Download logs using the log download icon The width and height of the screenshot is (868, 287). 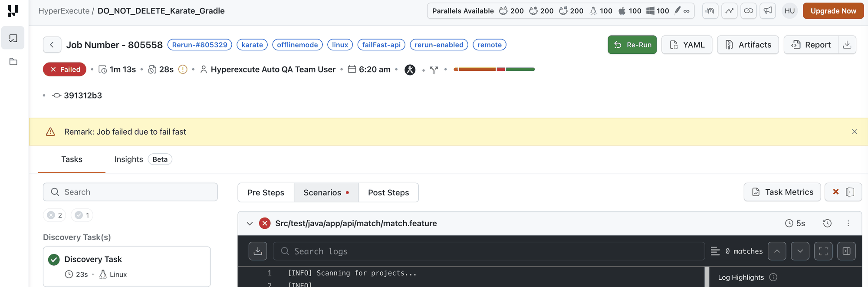tap(258, 251)
